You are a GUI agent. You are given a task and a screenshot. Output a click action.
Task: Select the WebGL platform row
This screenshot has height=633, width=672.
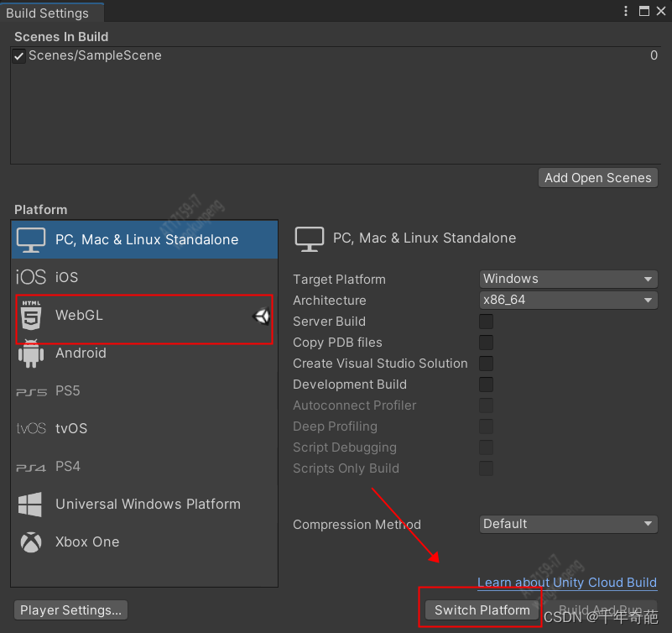point(144,315)
